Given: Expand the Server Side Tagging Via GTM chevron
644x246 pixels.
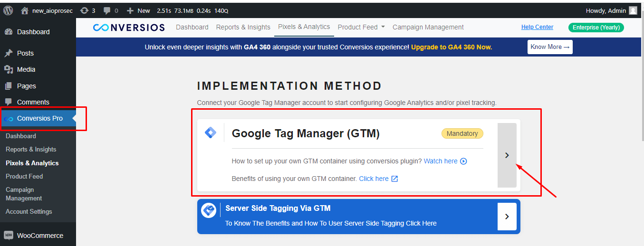Looking at the screenshot, I should coord(507,217).
